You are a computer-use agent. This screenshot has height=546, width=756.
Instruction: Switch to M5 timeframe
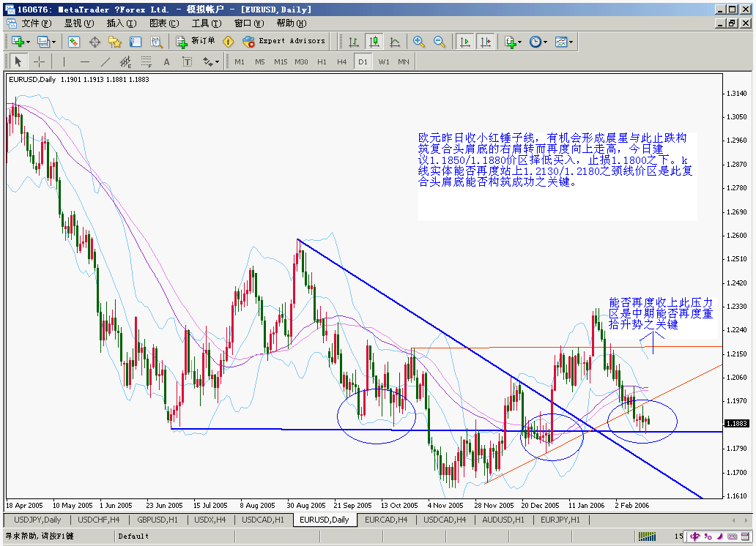(260, 61)
